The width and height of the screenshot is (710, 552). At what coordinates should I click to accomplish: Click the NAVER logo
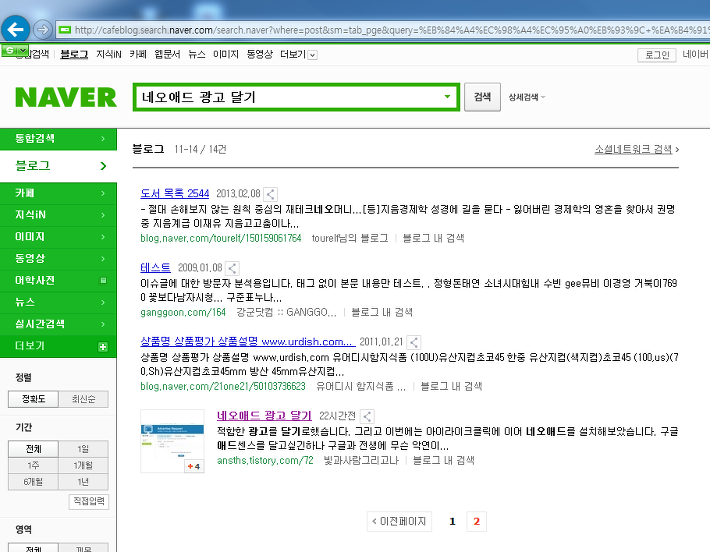[66, 97]
